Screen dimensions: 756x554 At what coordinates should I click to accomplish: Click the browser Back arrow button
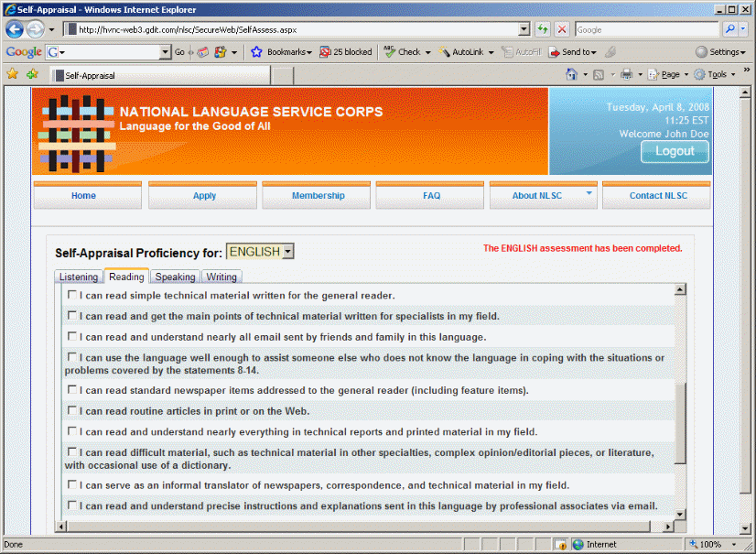(15, 29)
